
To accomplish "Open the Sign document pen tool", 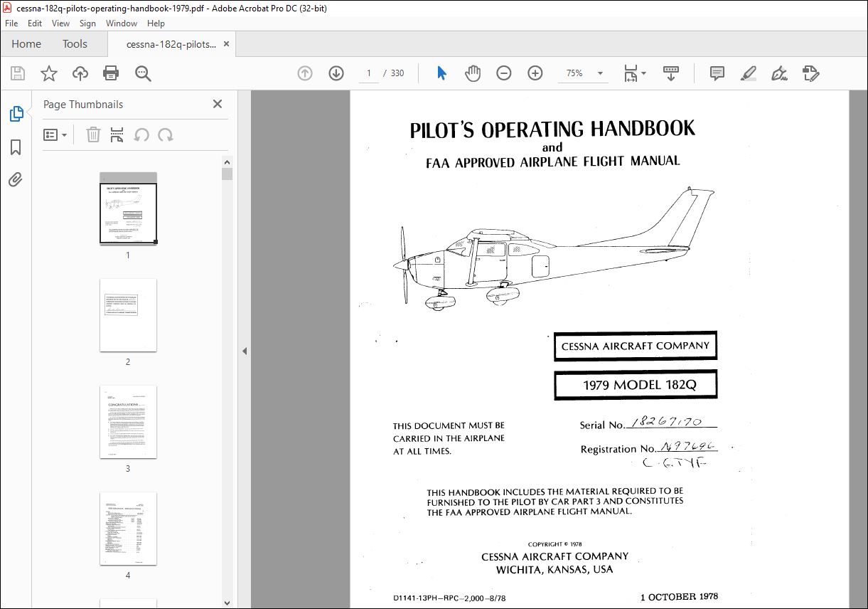I will (780, 73).
